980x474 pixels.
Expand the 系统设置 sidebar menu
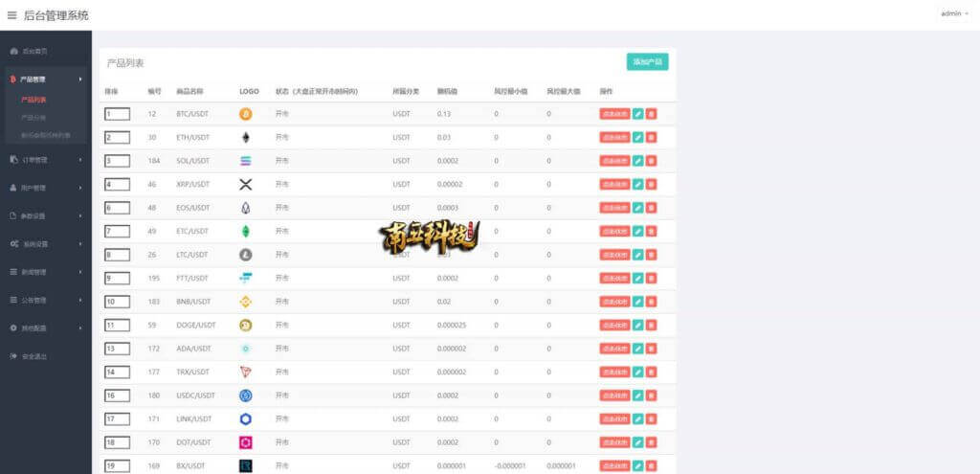click(x=46, y=244)
